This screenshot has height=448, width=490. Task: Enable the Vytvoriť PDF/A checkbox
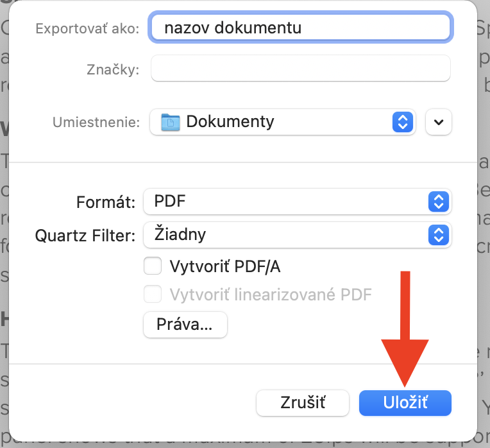point(153,266)
